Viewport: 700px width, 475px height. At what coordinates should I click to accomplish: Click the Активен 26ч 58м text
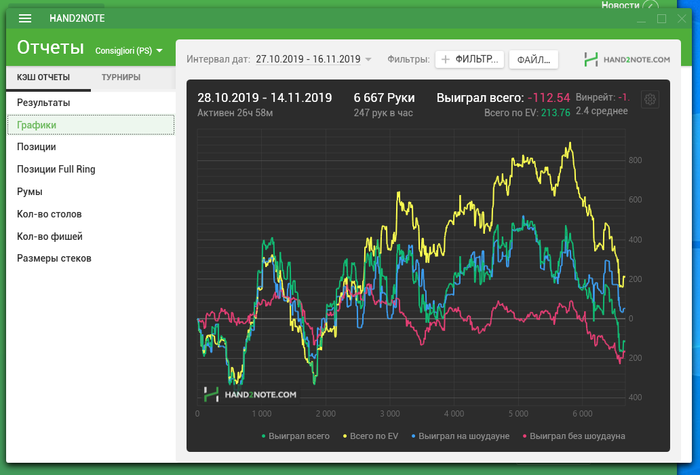point(235,113)
